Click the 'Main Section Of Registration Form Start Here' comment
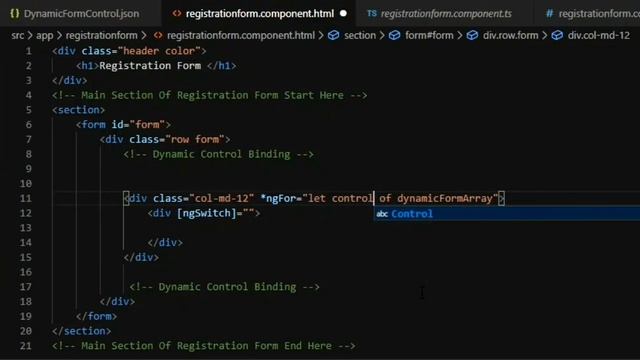The image size is (640, 360). [209, 95]
